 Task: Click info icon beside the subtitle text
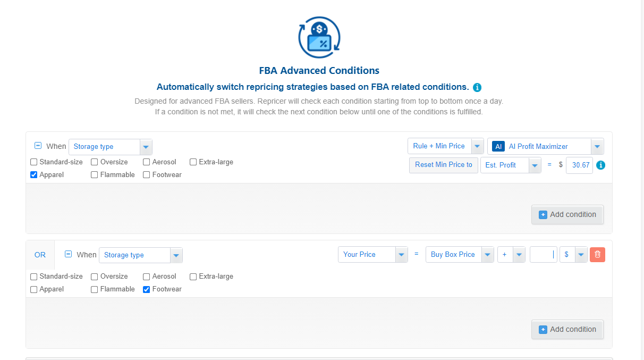click(477, 87)
